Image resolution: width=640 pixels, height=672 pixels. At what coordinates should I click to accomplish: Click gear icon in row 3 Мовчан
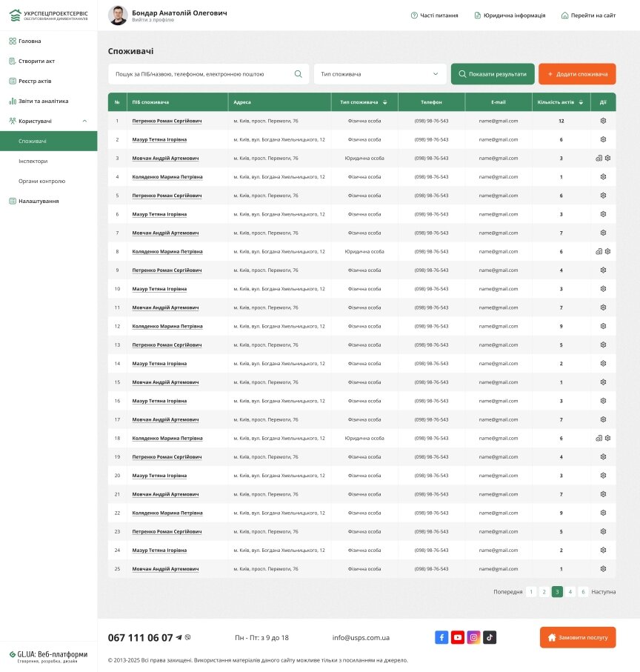[607, 158]
